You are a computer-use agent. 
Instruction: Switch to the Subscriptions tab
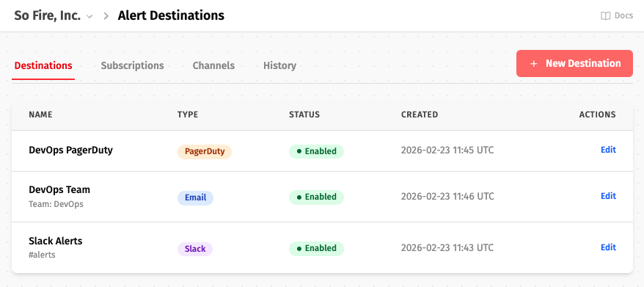(x=132, y=66)
